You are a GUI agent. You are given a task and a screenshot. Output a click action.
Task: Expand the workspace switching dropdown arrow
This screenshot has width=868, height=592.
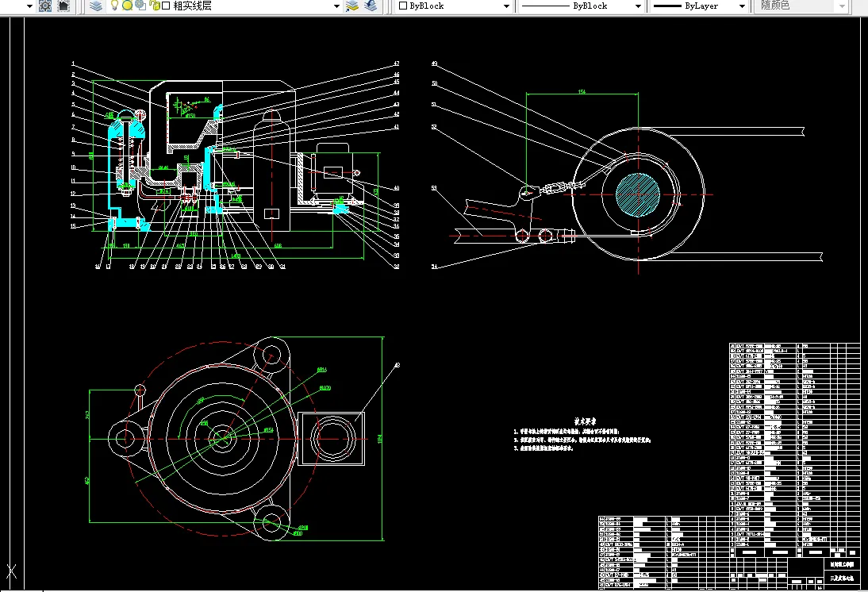click(x=29, y=6)
